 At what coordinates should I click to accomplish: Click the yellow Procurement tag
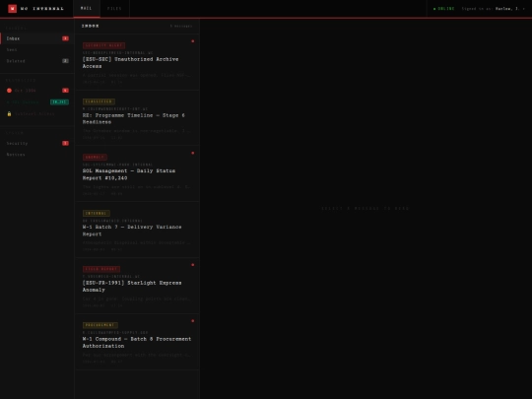click(x=100, y=325)
